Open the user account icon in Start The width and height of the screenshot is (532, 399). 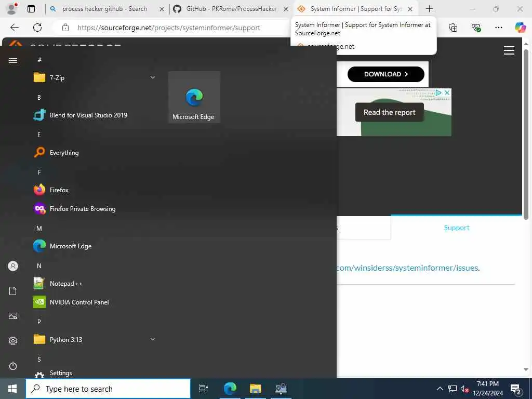point(13,266)
